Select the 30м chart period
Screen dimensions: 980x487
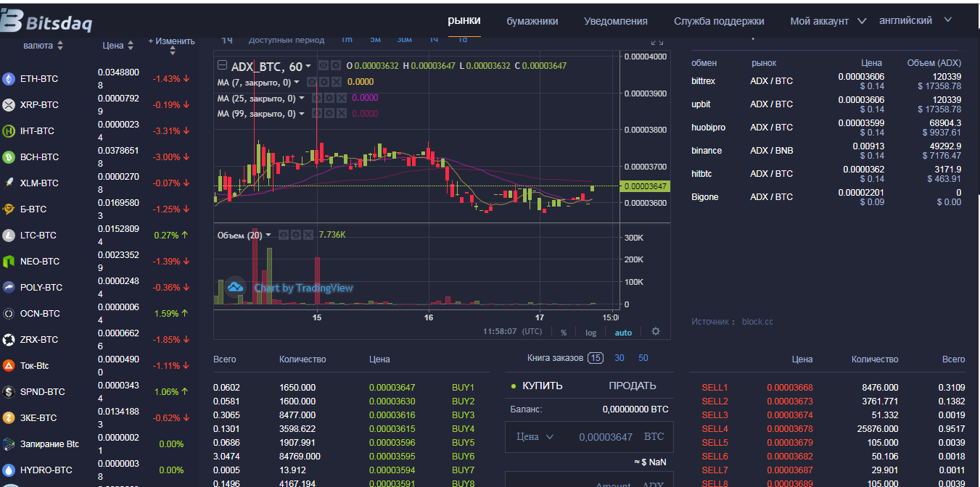(x=405, y=40)
